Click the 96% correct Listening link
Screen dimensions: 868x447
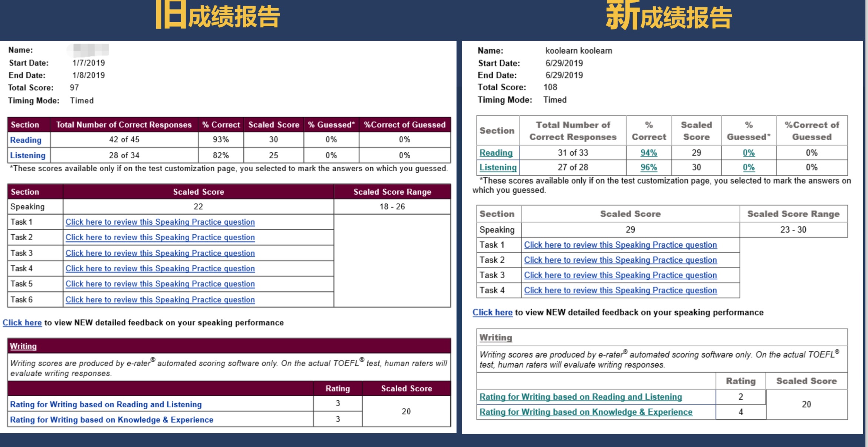[x=648, y=167]
